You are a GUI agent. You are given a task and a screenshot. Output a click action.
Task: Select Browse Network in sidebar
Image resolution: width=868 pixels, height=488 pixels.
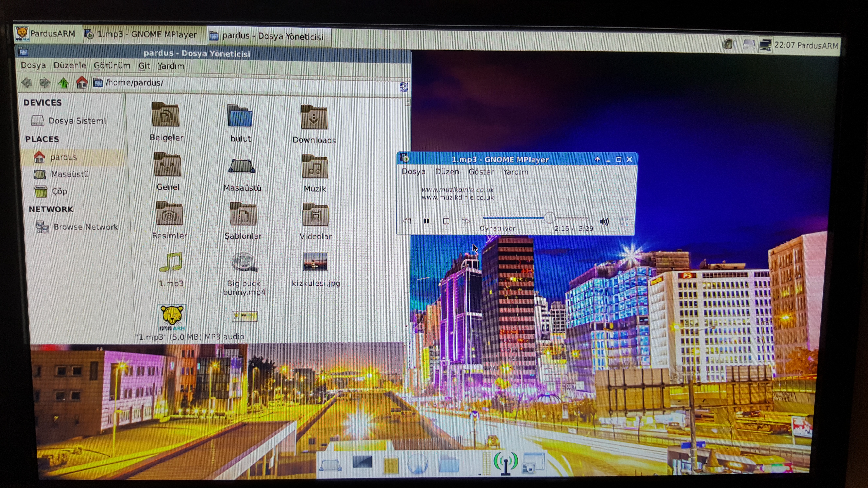pyautogui.click(x=77, y=227)
